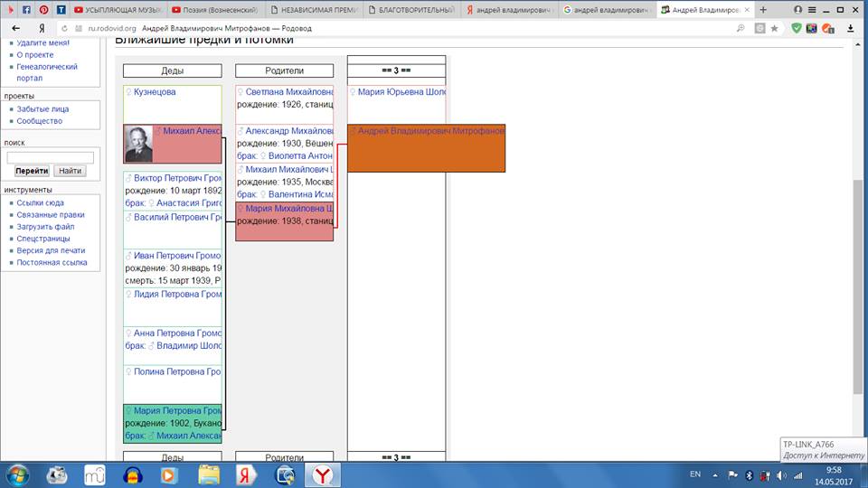Show hidden tray icons with the arrow
This screenshot has height=488, width=868.
click(718, 474)
